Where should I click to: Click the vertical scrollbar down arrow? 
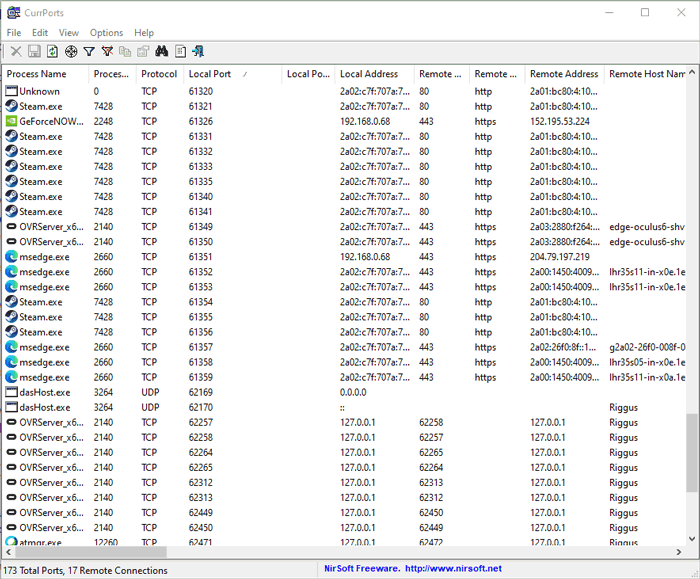click(692, 539)
